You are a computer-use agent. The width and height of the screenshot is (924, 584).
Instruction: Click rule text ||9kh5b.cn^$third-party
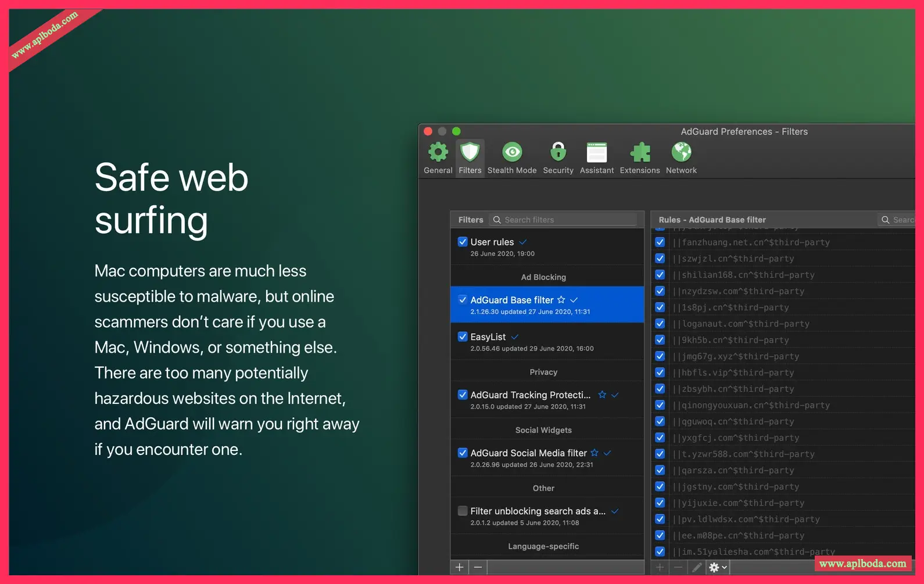[x=731, y=340]
